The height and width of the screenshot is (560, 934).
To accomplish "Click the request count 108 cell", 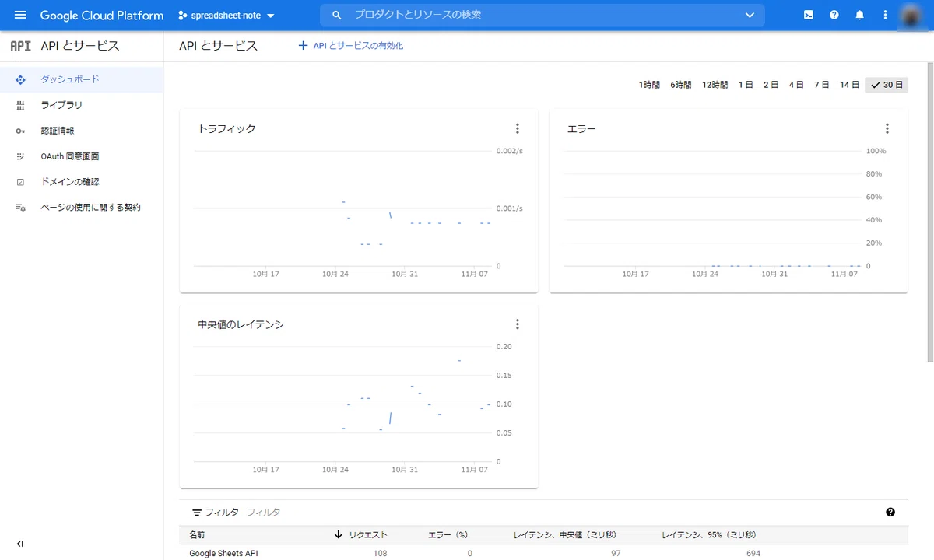I will 380,553.
